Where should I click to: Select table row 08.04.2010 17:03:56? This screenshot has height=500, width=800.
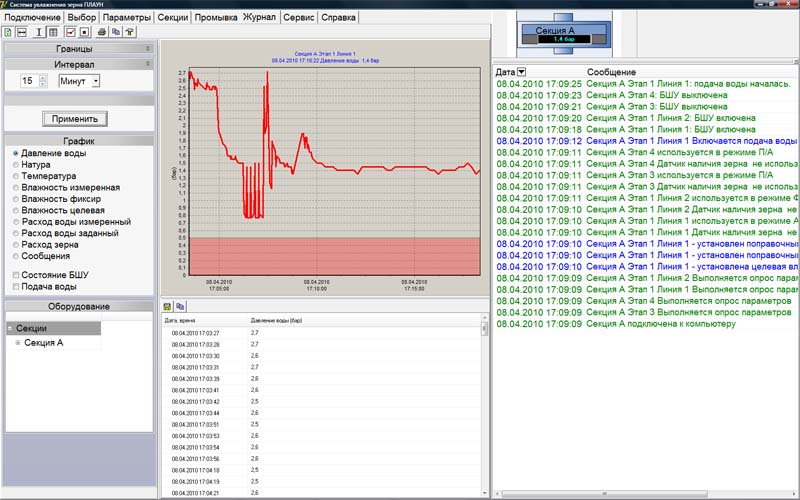[x=321, y=459]
